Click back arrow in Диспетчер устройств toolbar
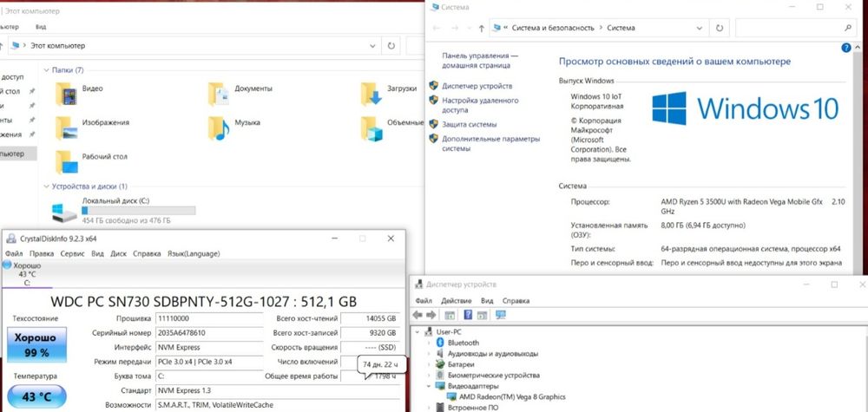 418,315
